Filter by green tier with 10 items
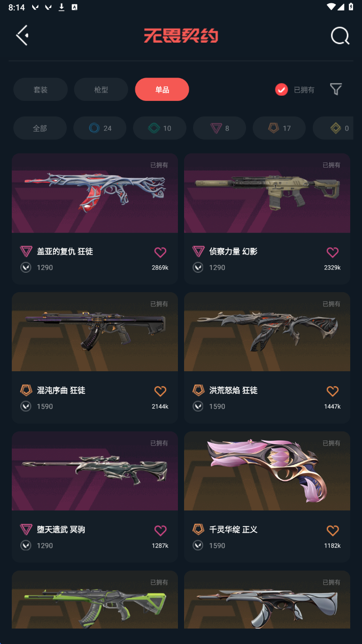 coord(159,128)
